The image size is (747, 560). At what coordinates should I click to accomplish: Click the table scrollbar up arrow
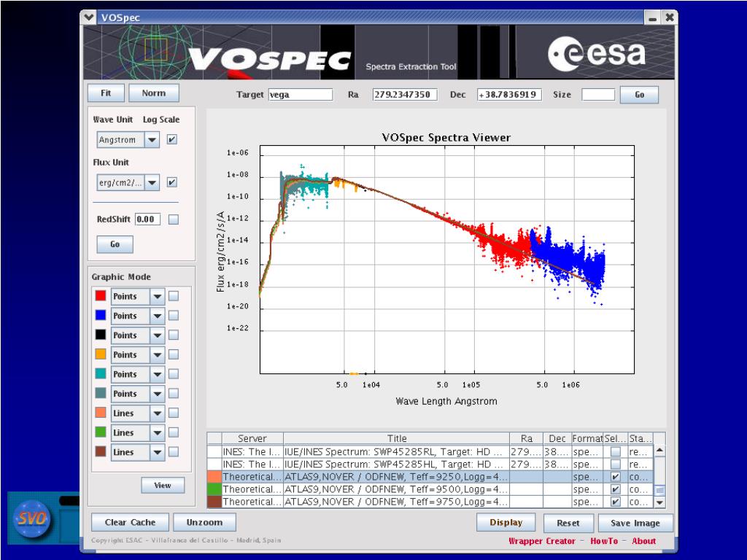pos(659,450)
